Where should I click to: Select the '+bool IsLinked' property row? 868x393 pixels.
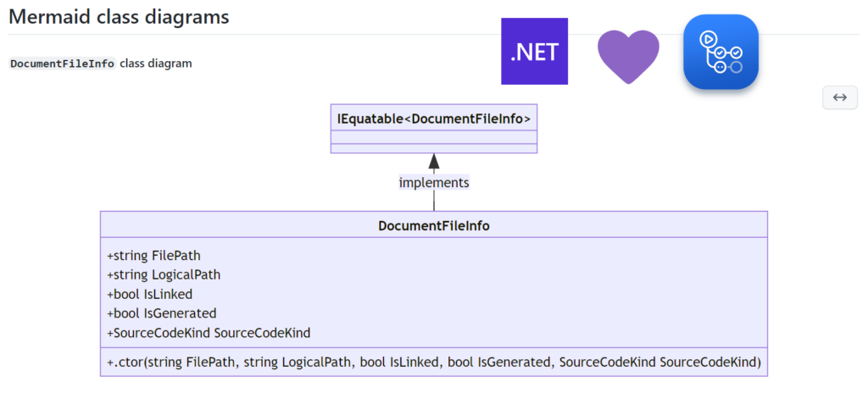pyautogui.click(x=149, y=294)
